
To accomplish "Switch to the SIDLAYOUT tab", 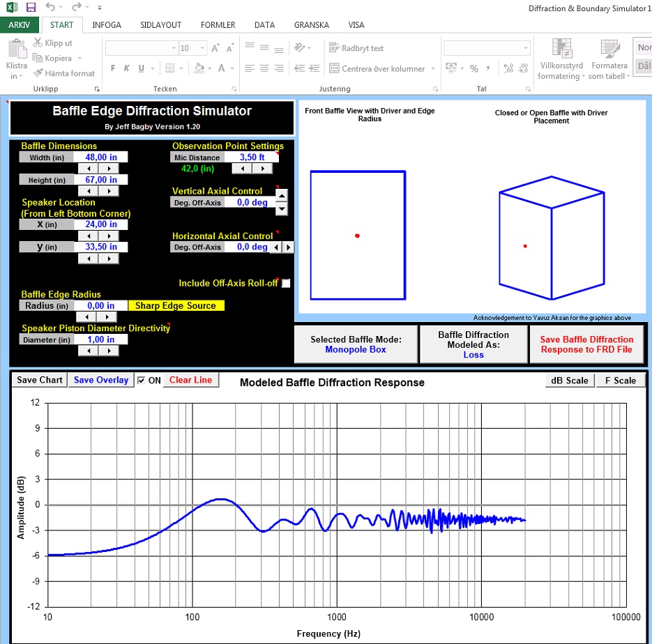I will [160, 25].
